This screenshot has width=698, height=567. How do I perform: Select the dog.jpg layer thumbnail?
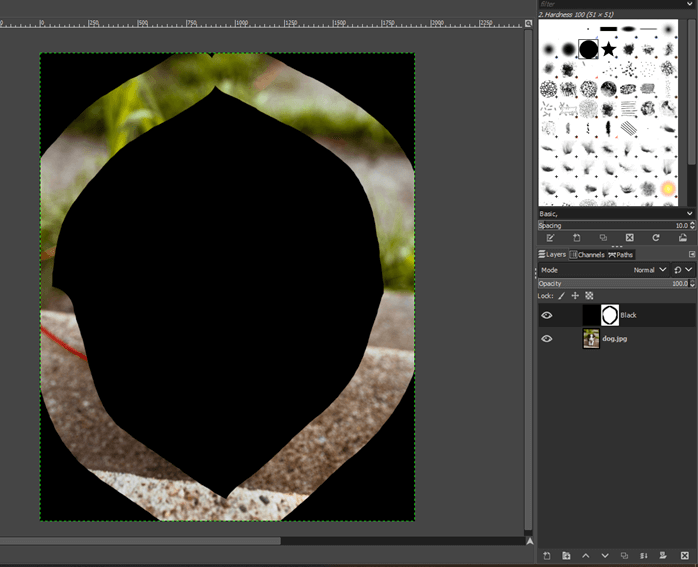coord(591,339)
